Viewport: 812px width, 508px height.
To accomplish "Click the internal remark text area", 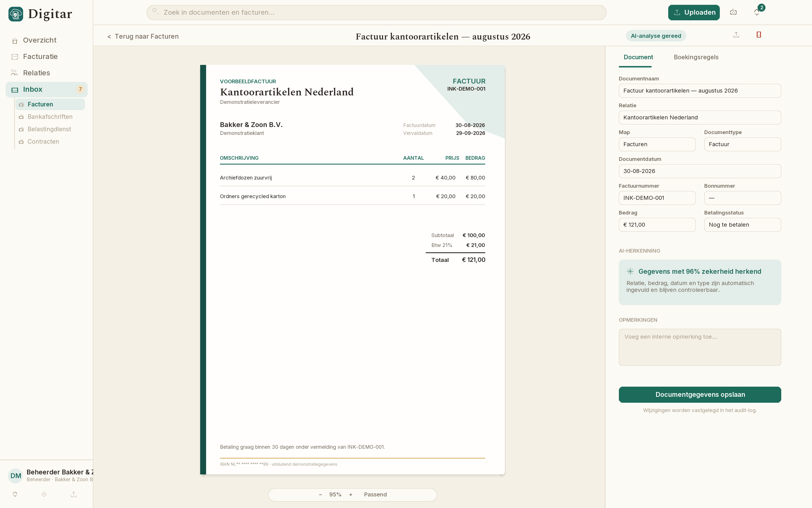I will (700, 347).
